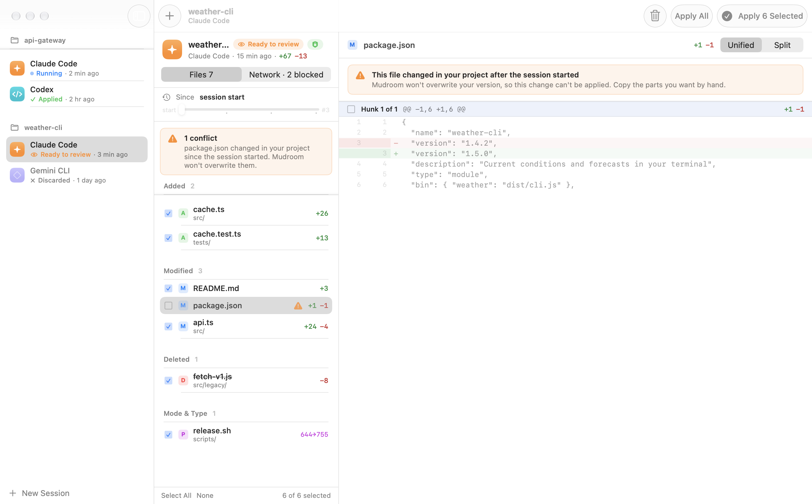Switch to the Network 2 blocked tab
812x504 pixels.
click(286, 74)
